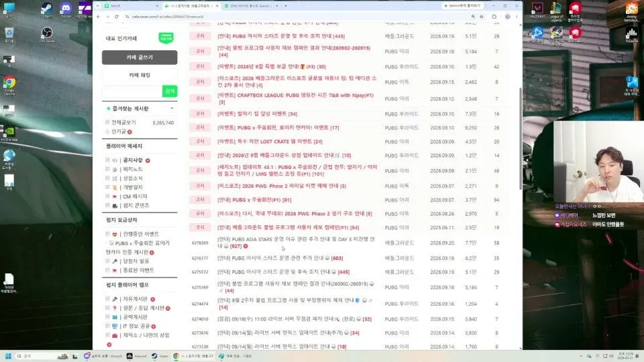Open notice 2026년 9월 특별 보급 안내
Screen dimensions: 644x362
pyautogui.click(x=272, y=66)
